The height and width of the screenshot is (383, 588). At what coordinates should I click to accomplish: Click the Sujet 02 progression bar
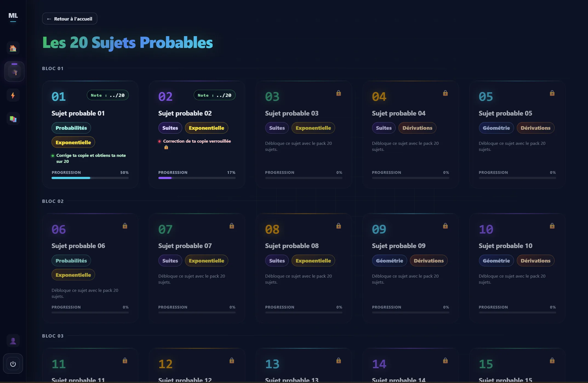click(x=197, y=178)
